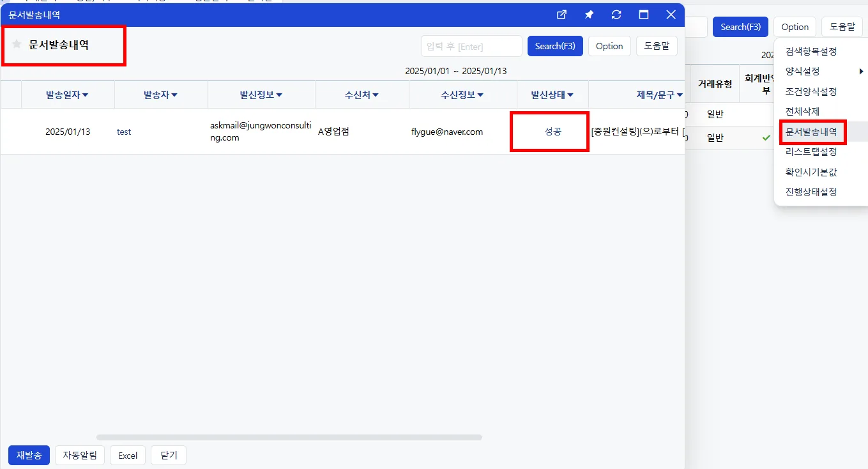Open the 수신처 column sort arrow
This screenshot has height=469, width=868.
[376, 95]
